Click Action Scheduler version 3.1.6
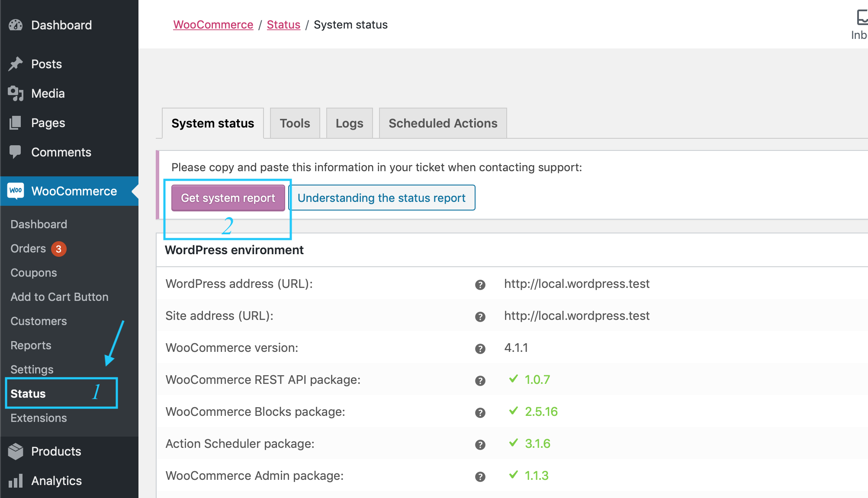The width and height of the screenshot is (868, 498). point(537,444)
